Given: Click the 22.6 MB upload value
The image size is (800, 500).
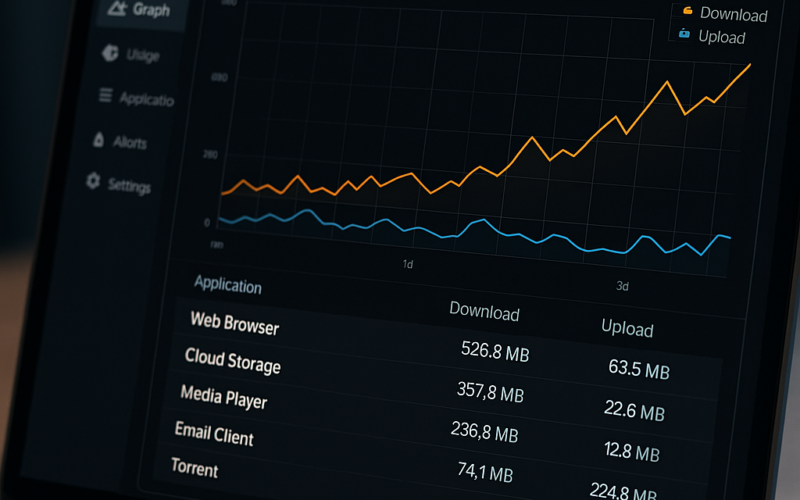Looking at the screenshot, I should [634, 410].
